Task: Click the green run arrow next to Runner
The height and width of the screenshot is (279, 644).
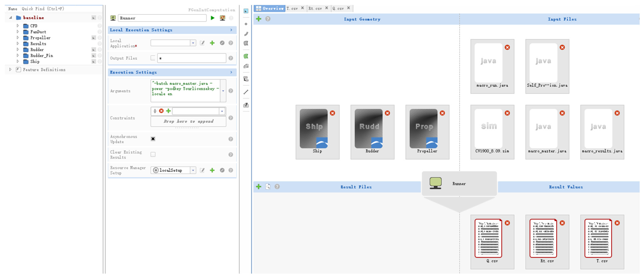Action: click(x=212, y=18)
